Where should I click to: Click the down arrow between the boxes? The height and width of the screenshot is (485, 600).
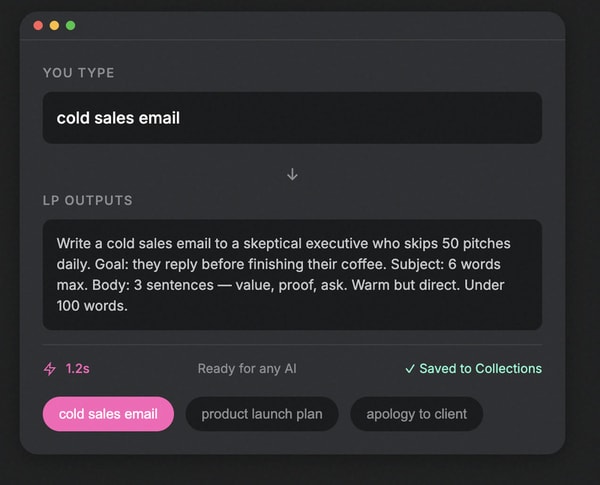point(292,174)
